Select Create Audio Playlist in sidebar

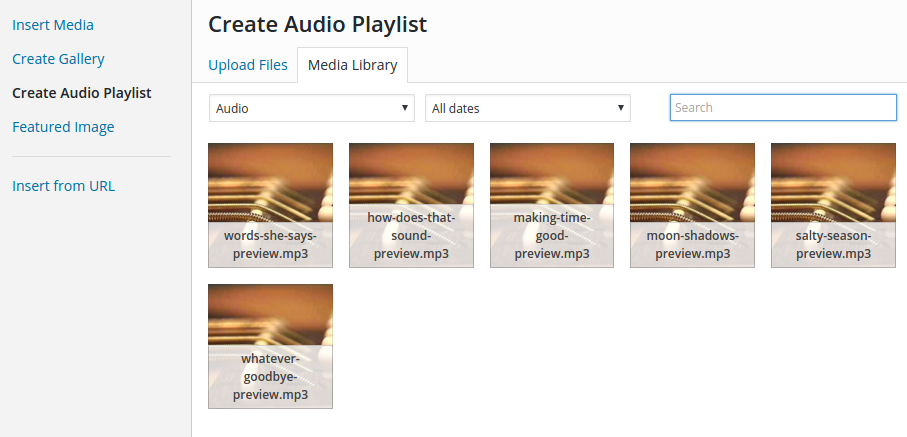point(82,93)
